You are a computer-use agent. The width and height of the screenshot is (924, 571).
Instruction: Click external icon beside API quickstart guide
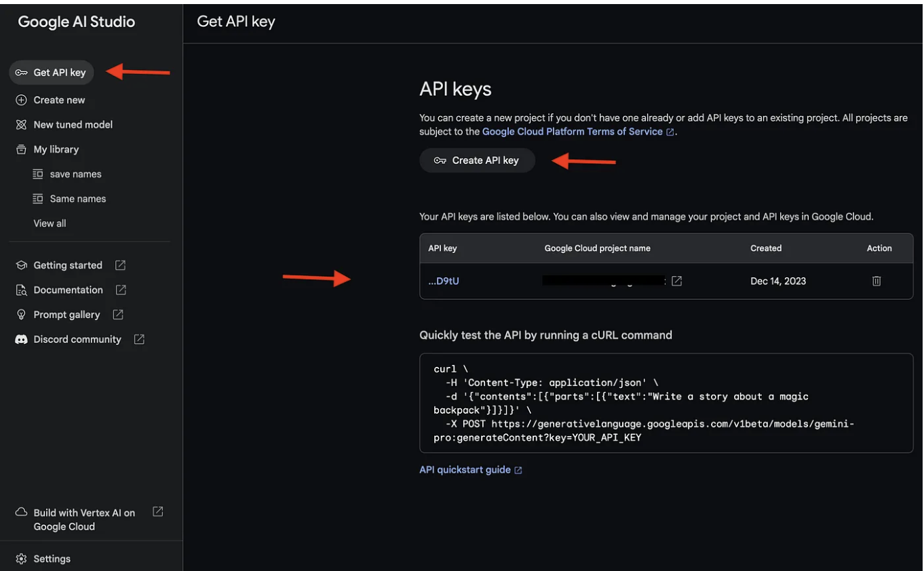pos(518,470)
